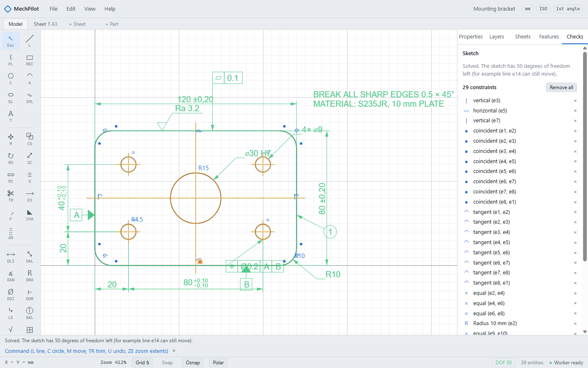Toggle Polar tracking in the status bar

pos(218,363)
